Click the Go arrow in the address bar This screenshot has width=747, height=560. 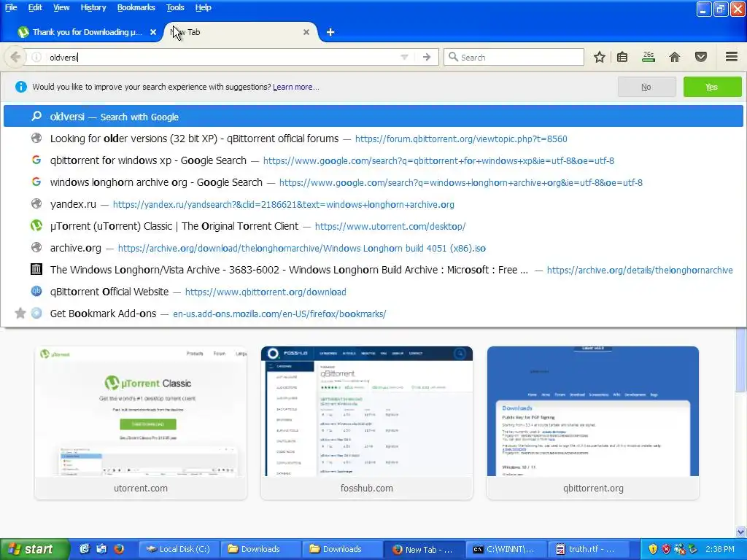coord(426,57)
